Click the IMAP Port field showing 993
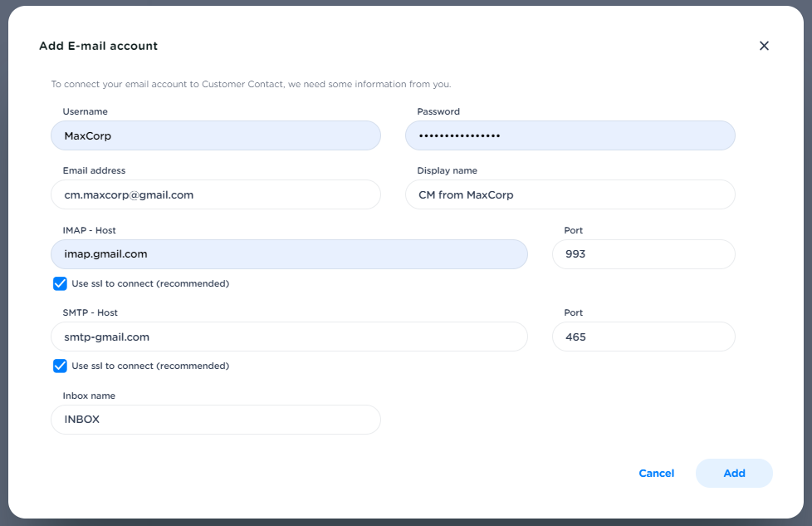 tap(643, 254)
